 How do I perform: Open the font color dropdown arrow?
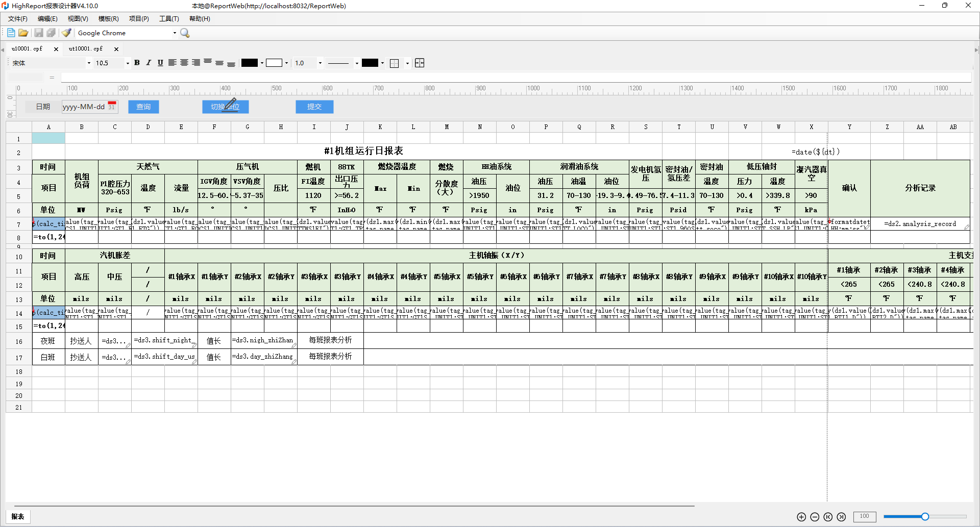[x=262, y=63]
